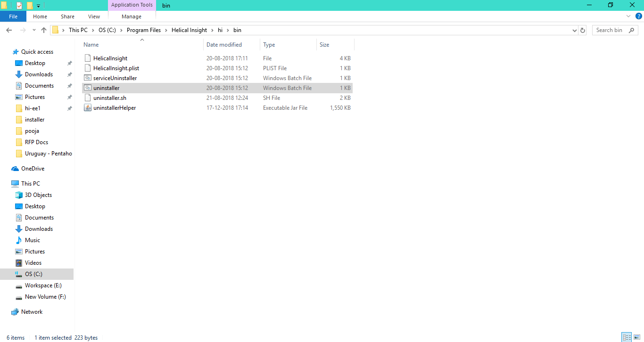
Task: Open Pictures under Quick access
Action: click(35, 97)
